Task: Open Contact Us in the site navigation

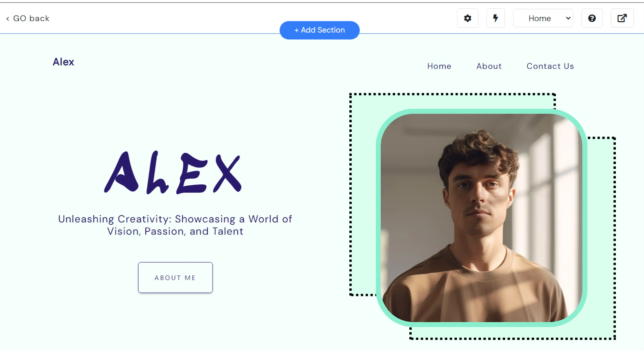Action: (x=550, y=66)
